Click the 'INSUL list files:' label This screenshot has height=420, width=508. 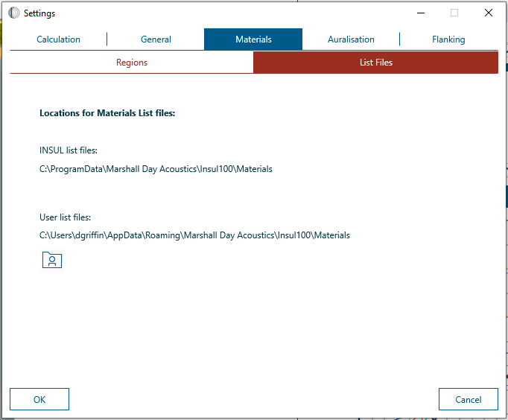69,150
